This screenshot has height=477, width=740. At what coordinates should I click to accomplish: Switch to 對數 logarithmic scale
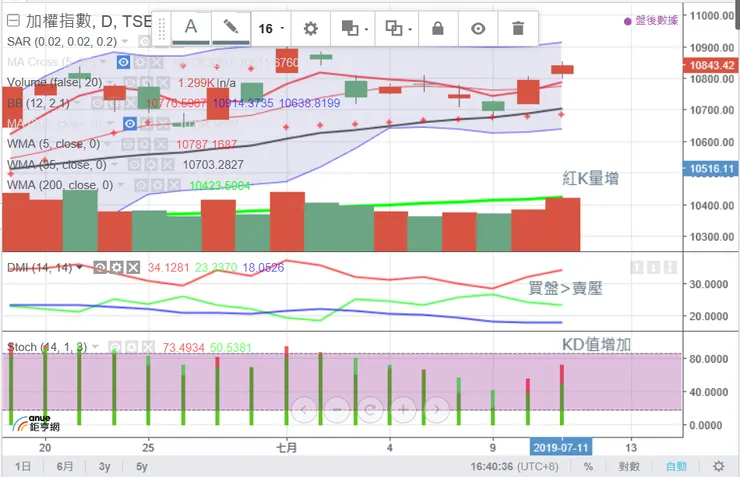click(629, 467)
